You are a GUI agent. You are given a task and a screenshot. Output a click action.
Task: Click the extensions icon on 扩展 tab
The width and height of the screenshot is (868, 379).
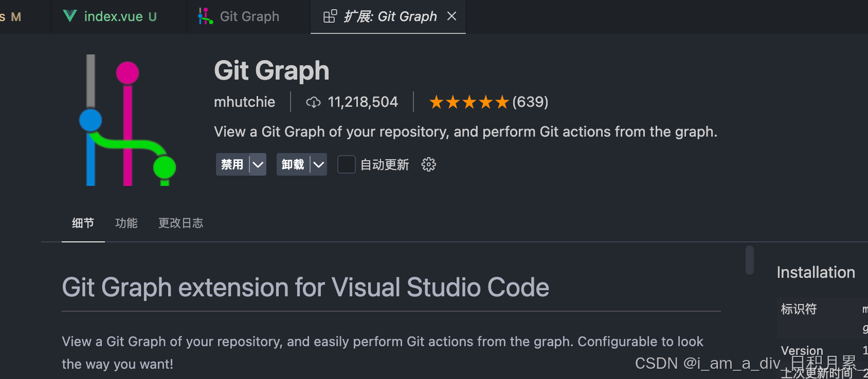330,16
